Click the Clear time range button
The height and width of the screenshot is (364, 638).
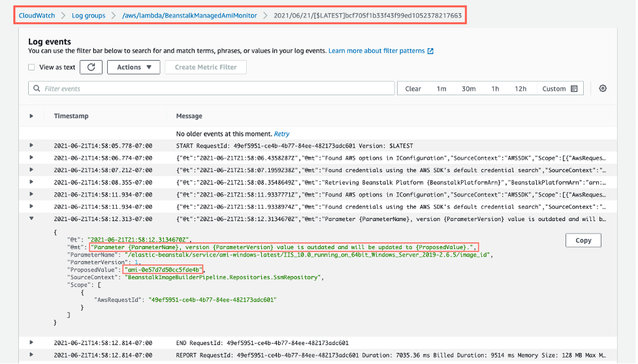point(413,89)
